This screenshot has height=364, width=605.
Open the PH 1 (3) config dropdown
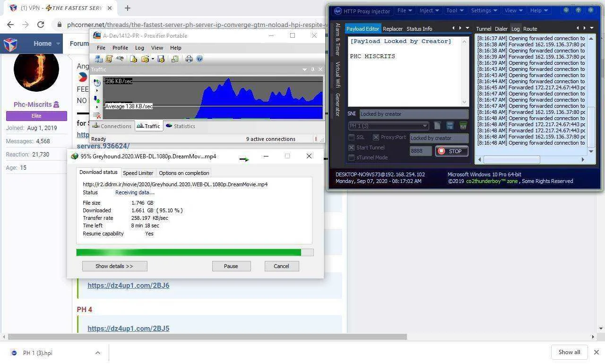[x=388, y=126]
